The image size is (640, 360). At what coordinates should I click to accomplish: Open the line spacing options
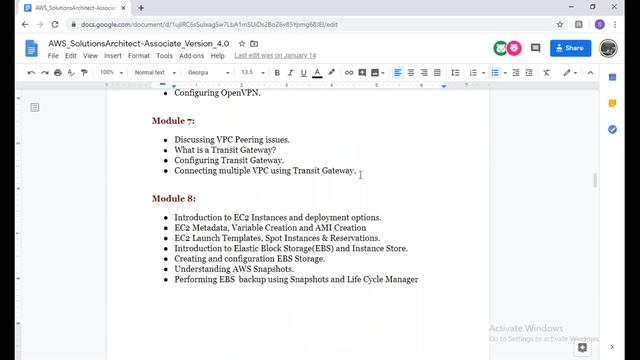tap(455, 73)
